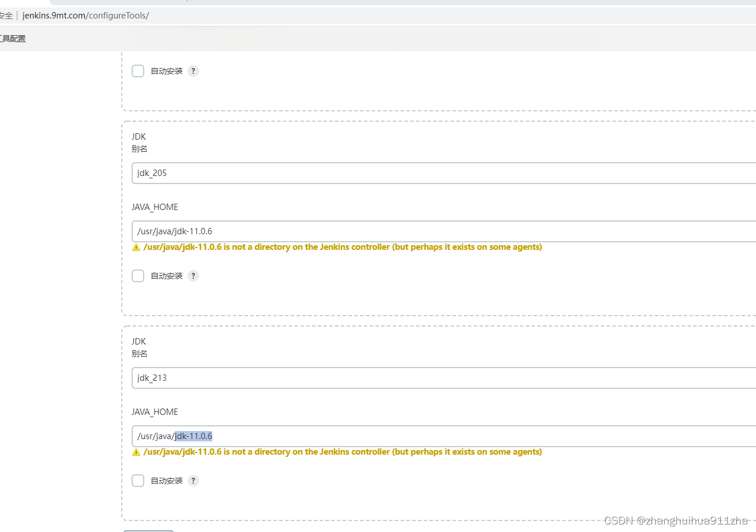
Task: Enable 自动安装 for the jdk_213 installation
Action: tap(138, 480)
